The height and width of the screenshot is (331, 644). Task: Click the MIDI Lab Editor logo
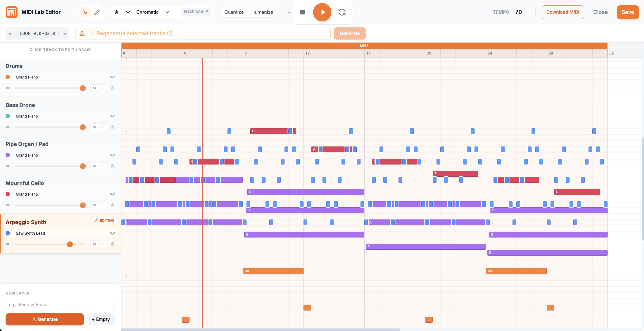point(11,12)
